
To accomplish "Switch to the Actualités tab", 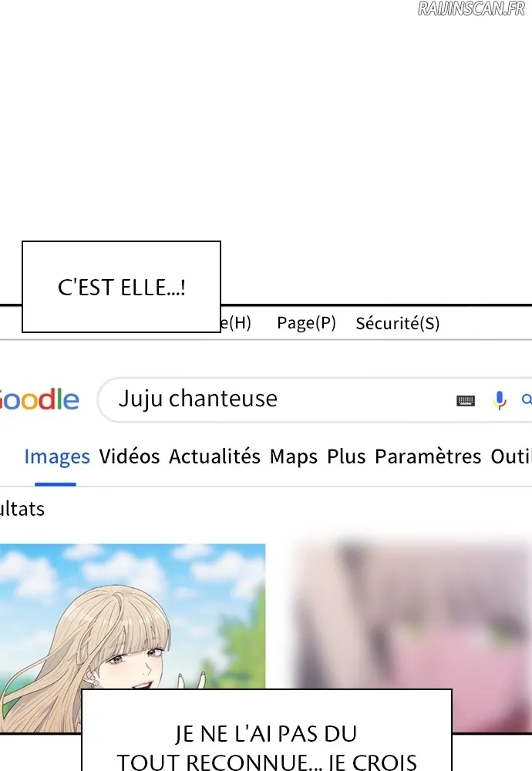I will click(x=214, y=456).
